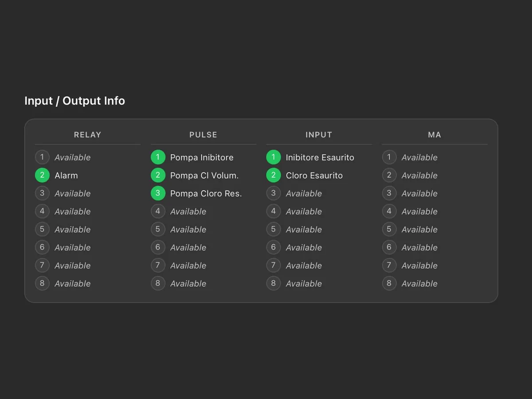
Task: Select the MA column header
Action: (x=434, y=135)
